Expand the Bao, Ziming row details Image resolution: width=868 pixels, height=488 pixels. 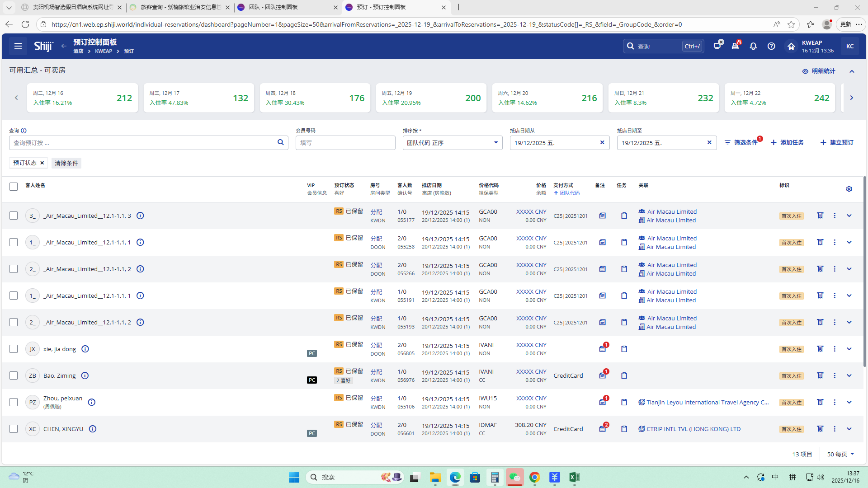coord(849,375)
